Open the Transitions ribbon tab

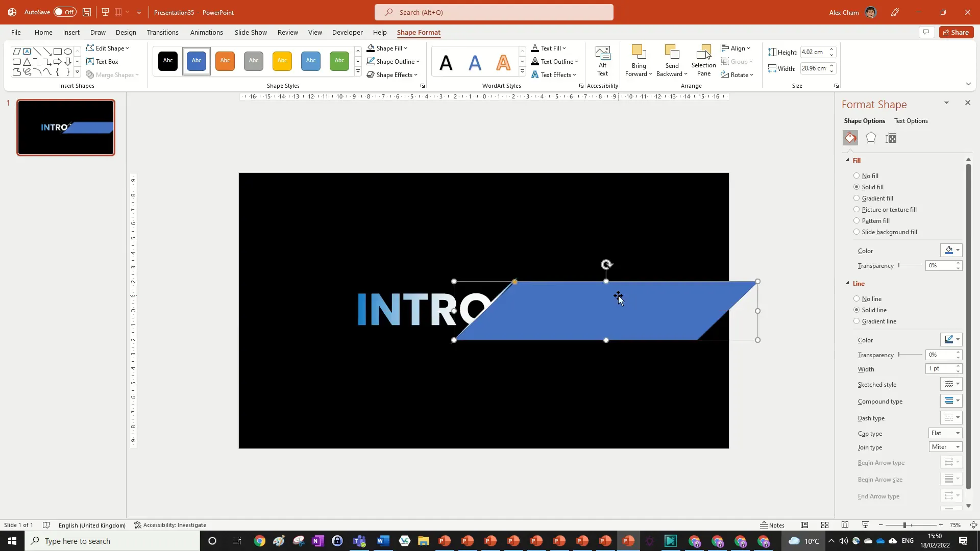point(163,32)
